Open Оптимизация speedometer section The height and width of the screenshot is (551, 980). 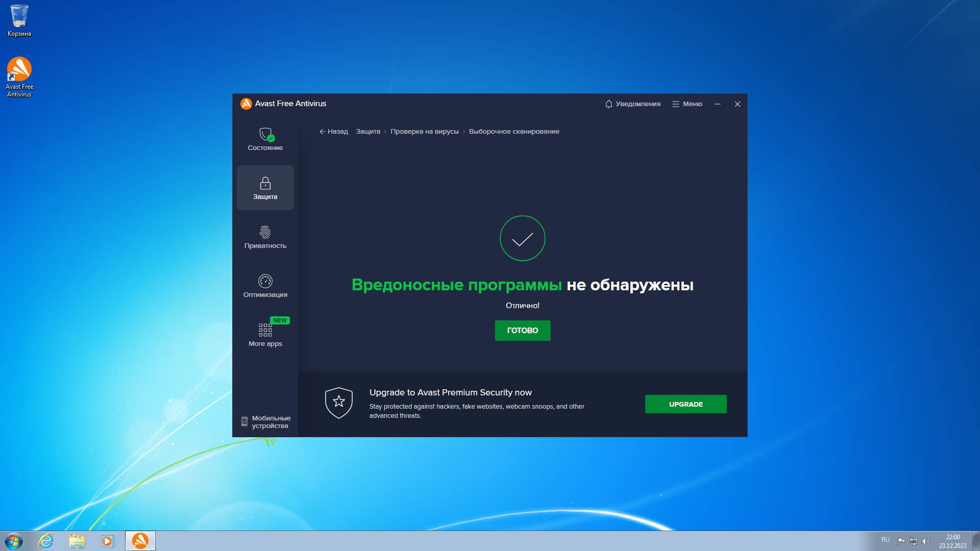tap(265, 281)
